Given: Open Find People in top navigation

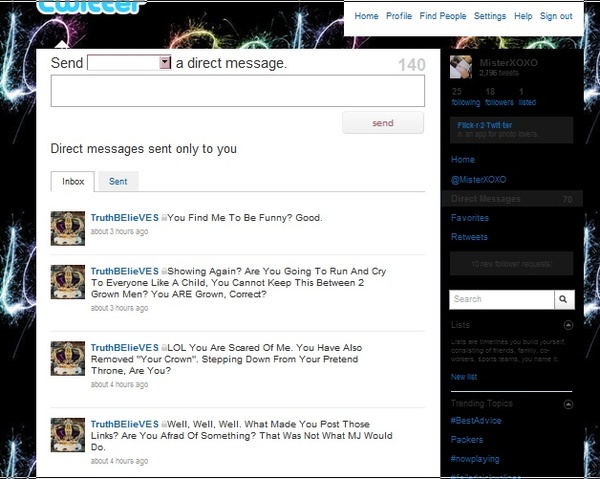Looking at the screenshot, I should coord(443,16).
